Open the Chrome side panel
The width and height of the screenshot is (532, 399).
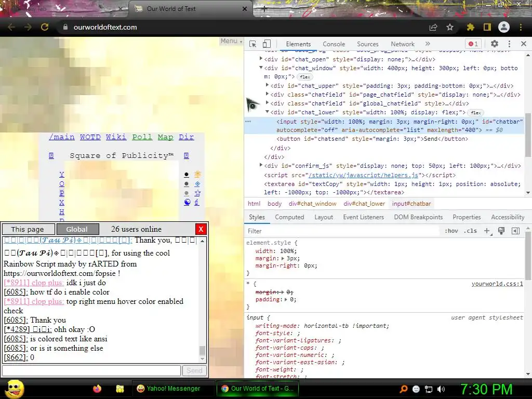point(487,27)
